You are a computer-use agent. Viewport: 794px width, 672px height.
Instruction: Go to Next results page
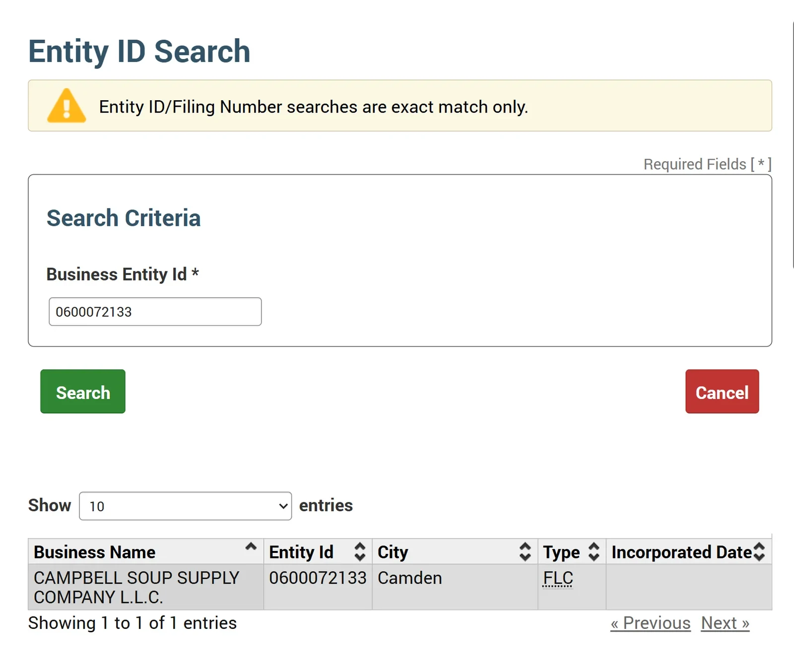click(725, 623)
